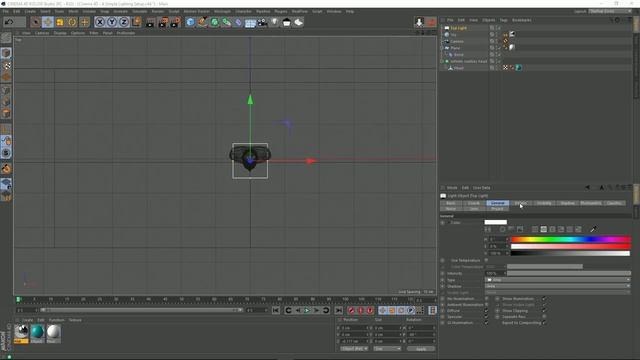This screenshot has width=640, height=360.
Task: Collapse the Infinite Gallery Head object
Action: tap(442, 61)
